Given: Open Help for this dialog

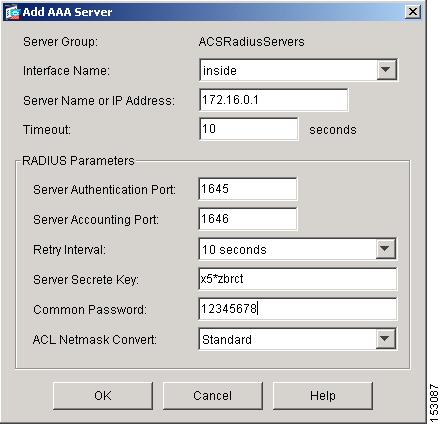Looking at the screenshot, I should point(323,396).
